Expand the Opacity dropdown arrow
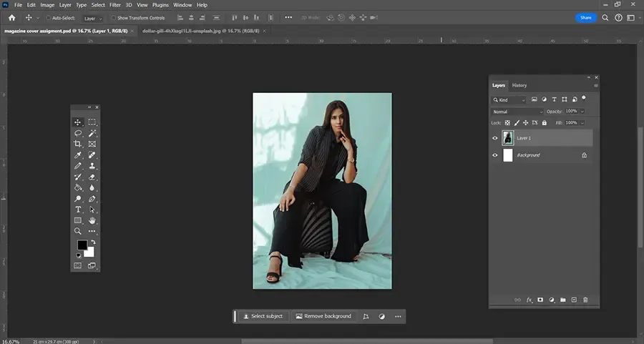 click(582, 112)
